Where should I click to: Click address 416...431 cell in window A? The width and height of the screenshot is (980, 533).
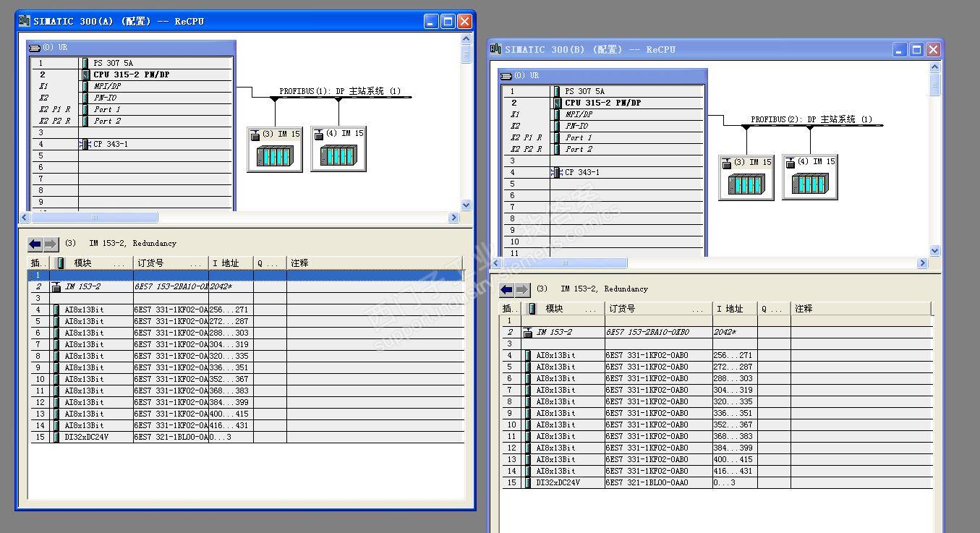pyautogui.click(x=231, y=425)
